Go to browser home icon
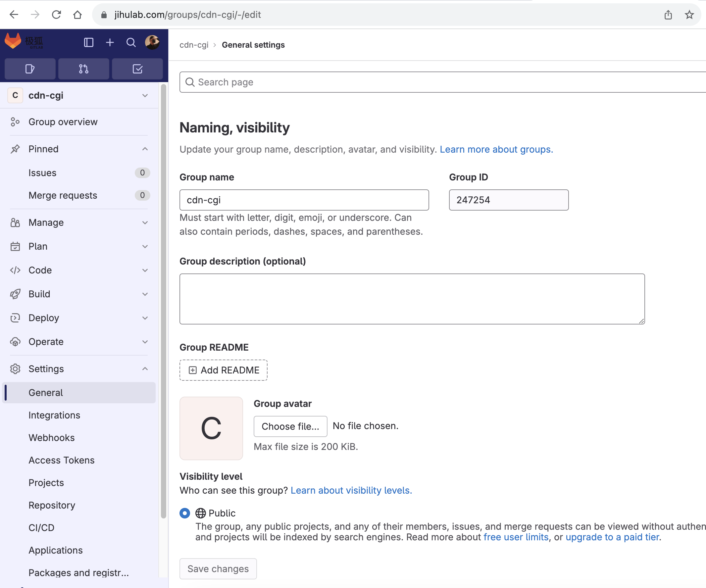 click(x=77, y=15)
